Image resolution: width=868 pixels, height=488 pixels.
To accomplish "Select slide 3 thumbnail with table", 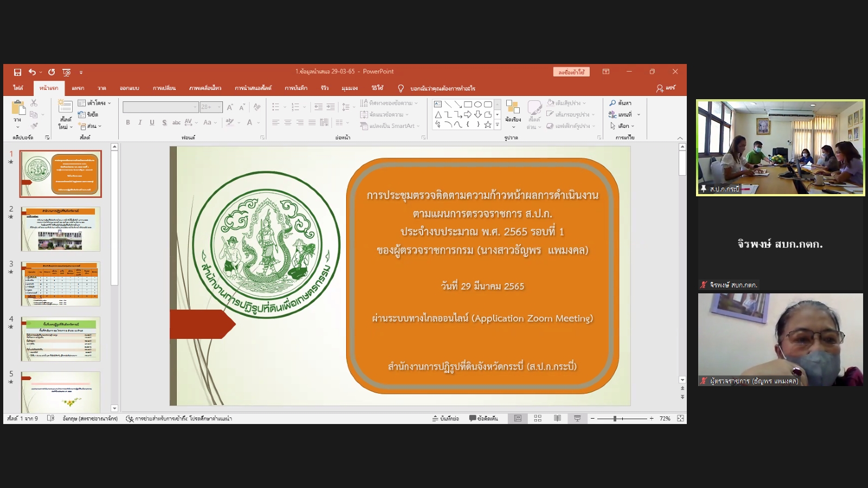I will click(x=61, y=284).
